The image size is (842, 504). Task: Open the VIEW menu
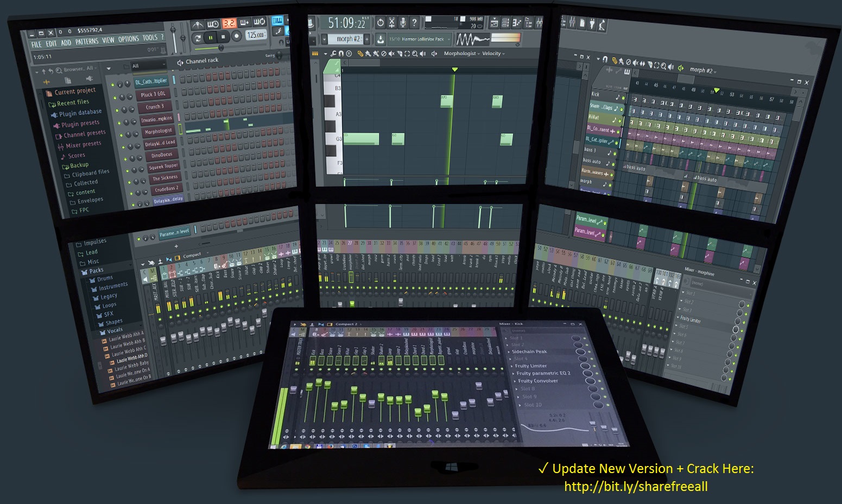pos(109,40)
